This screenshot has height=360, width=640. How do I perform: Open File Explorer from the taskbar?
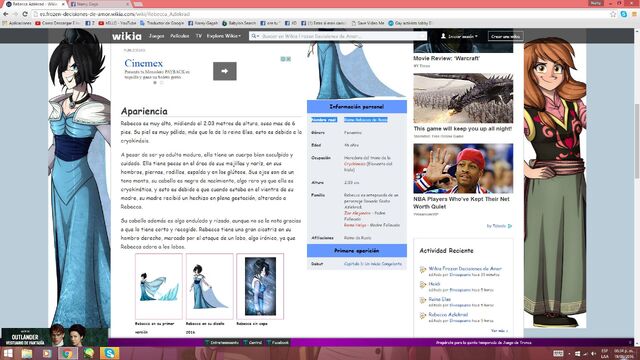(x=27, y=353)
